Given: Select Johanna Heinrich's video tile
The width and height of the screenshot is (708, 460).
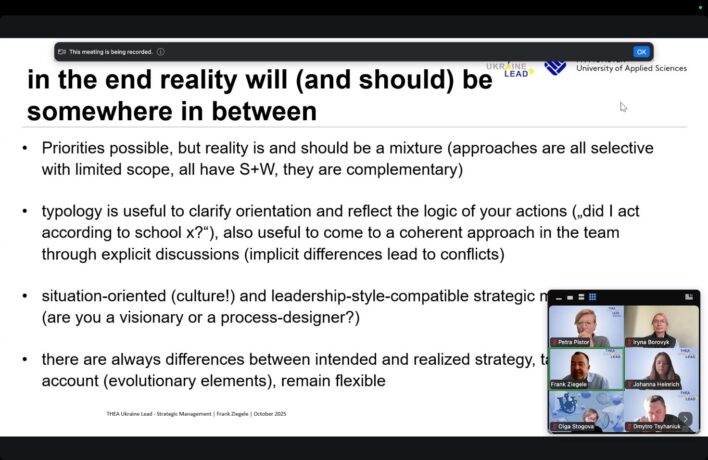Looking at the screenshot, I should click(x=661, y=368).
